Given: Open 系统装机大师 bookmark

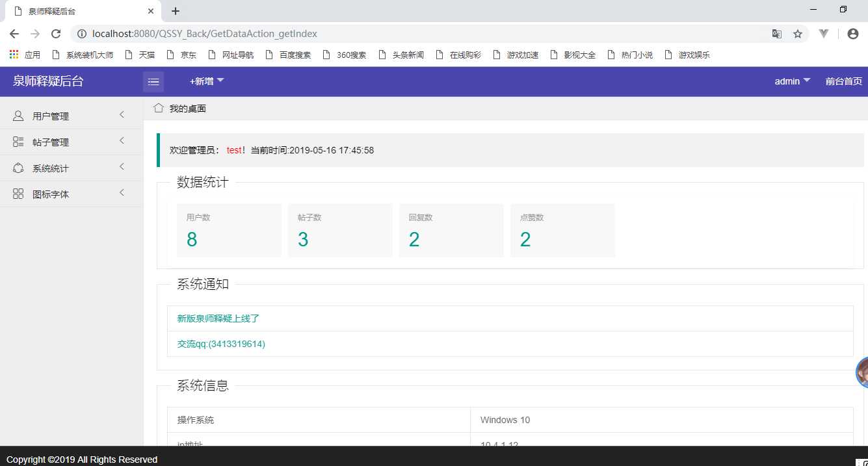Looking at the screenshot, I should 83,55.
